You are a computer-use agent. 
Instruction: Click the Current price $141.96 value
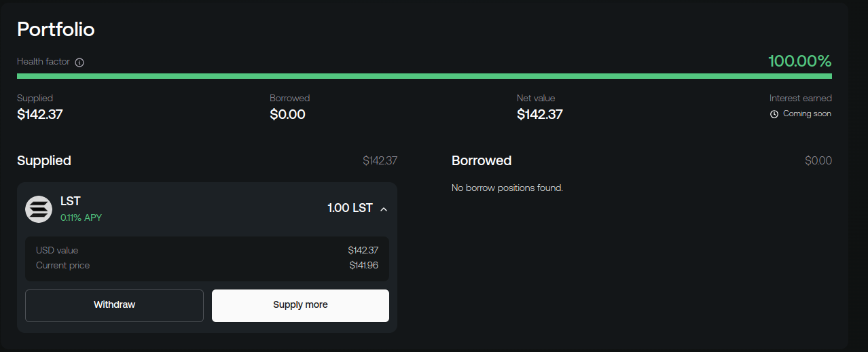363,265
